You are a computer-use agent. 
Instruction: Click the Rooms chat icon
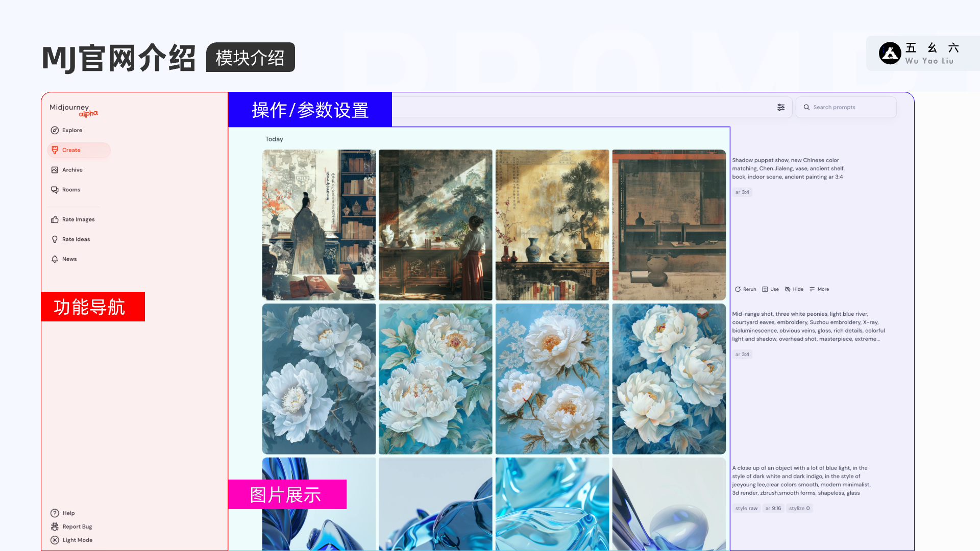click(55, 190)
